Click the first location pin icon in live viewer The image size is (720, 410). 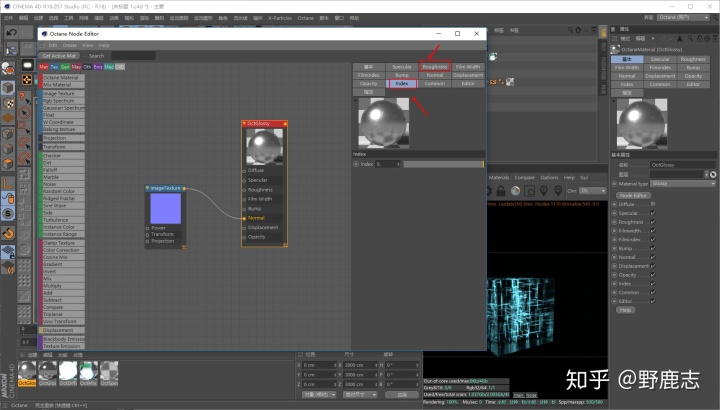[544, 190]
